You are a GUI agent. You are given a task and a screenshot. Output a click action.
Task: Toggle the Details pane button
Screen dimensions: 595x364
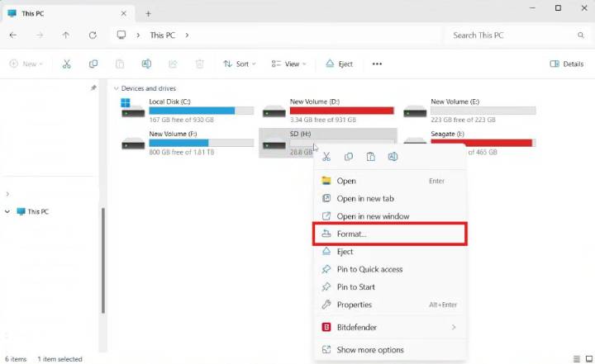(567, 64)
